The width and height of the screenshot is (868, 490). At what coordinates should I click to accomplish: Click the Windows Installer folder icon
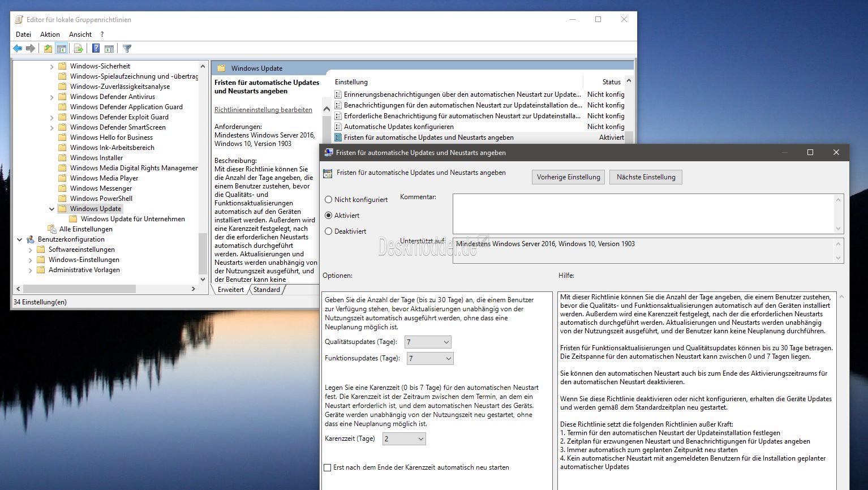tap(62, 158)
